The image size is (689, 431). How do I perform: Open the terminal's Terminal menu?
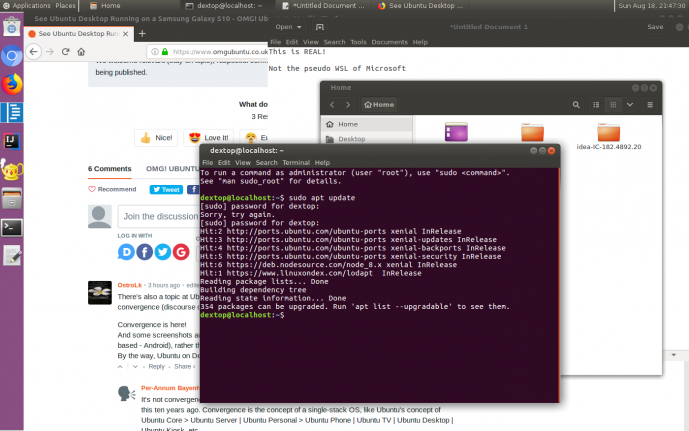point(296,163)
